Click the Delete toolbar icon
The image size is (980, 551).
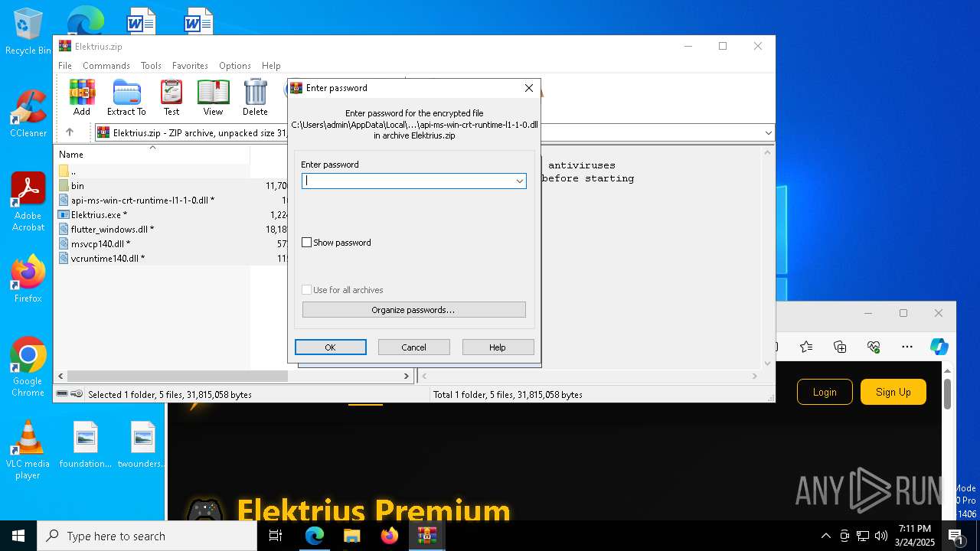coord(255,97)
